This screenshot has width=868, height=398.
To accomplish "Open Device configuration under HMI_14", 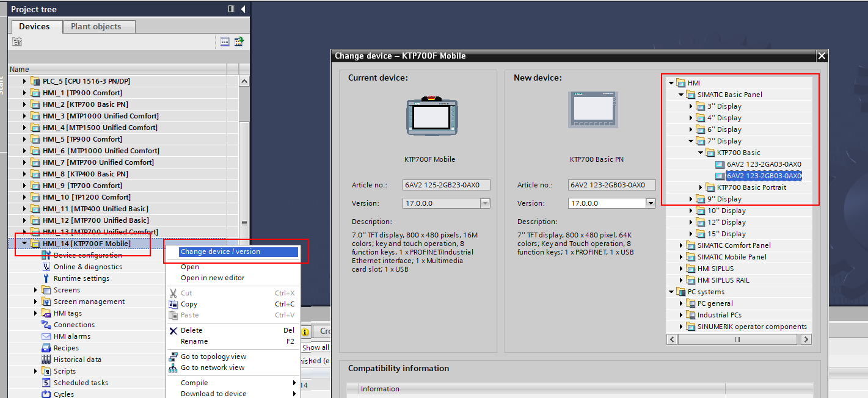I will coord(87,255).
